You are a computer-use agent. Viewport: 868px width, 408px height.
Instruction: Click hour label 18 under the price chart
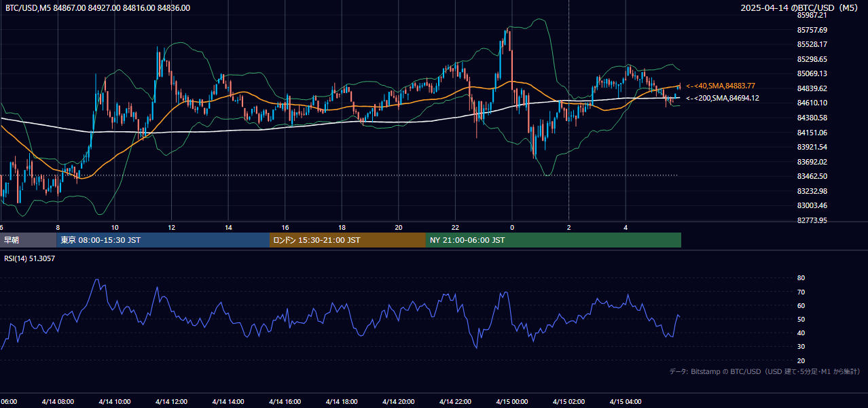(342, 227)
